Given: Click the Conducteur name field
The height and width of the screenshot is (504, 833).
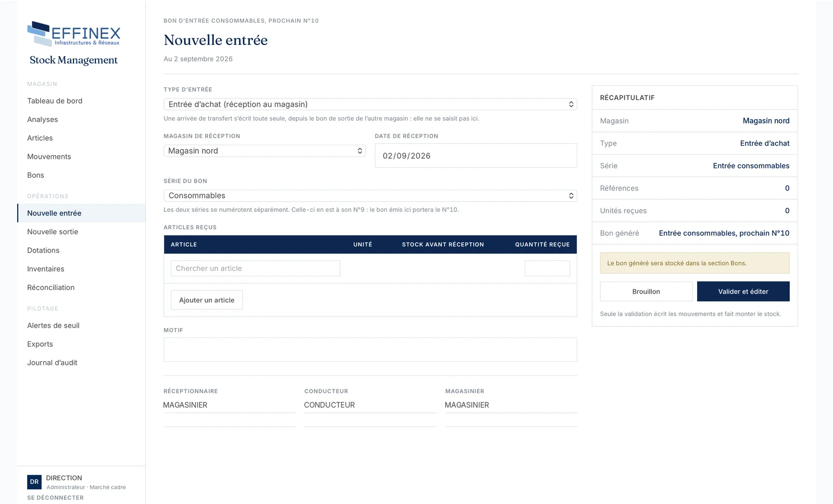Looking at the screenshot, I should pyautogui.click(x=370, y=405).
